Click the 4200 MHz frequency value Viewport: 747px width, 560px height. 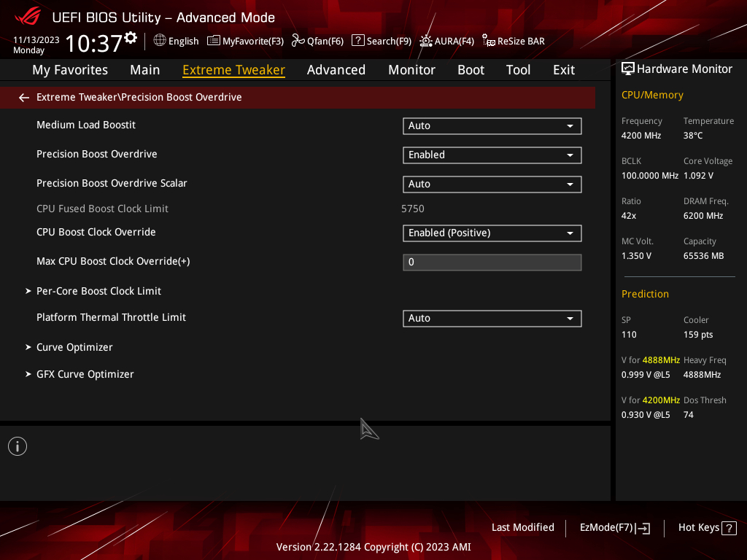click(641, 136)
